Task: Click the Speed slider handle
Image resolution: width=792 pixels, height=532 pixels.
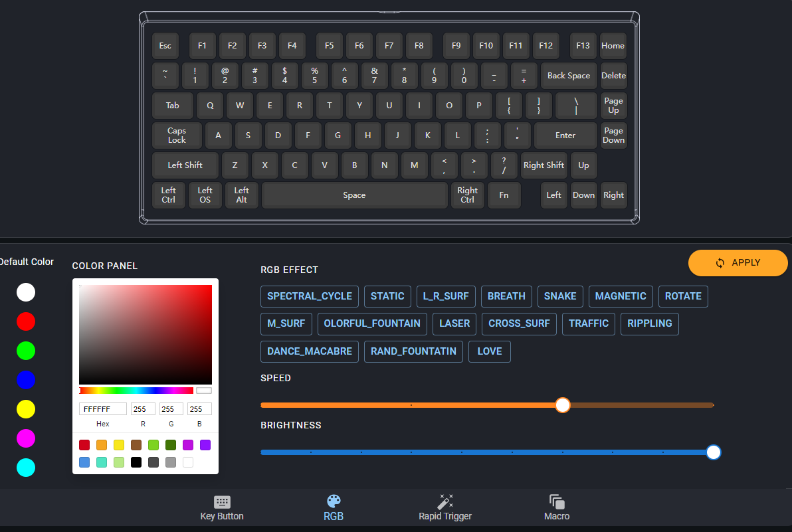Action: click(563, 405)
